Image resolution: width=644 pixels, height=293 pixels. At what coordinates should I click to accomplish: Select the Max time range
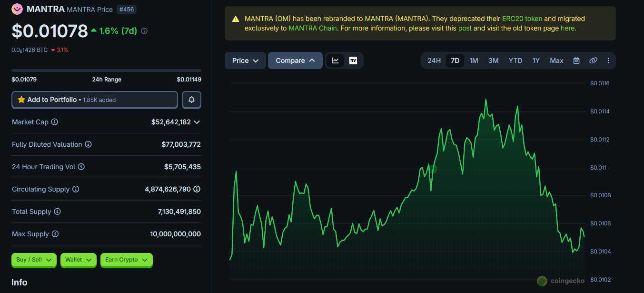(x=556, y=61)
